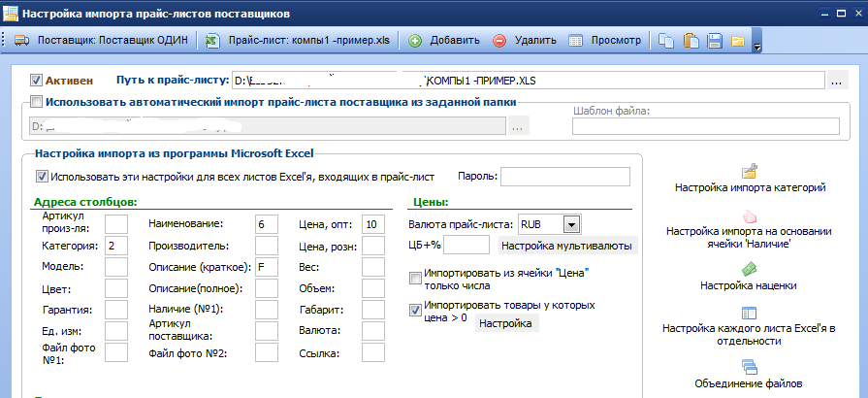Screen dimensions: 868x398
Task: Click the Шаблон файла input field
Action: pyautogui.click(x=706, y=126)
